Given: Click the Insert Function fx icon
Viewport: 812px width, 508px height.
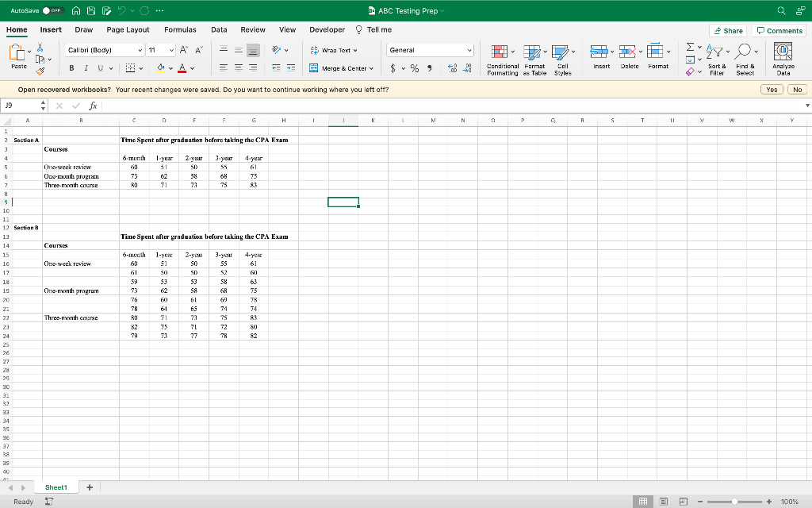Looking at the screenshot, I should coord(93,106).
